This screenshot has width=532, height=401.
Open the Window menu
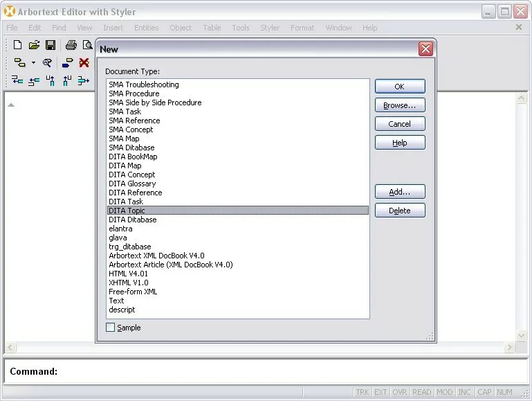point(338,28)
